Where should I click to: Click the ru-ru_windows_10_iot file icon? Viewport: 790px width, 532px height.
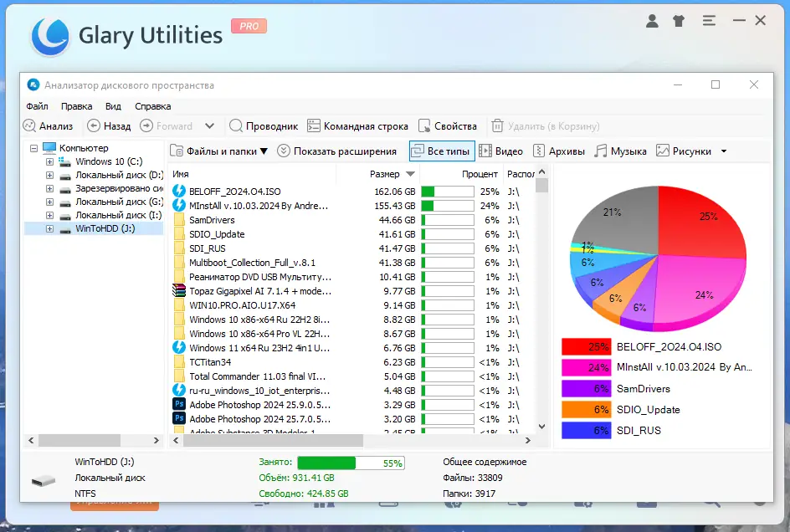(x=179, y=390)
